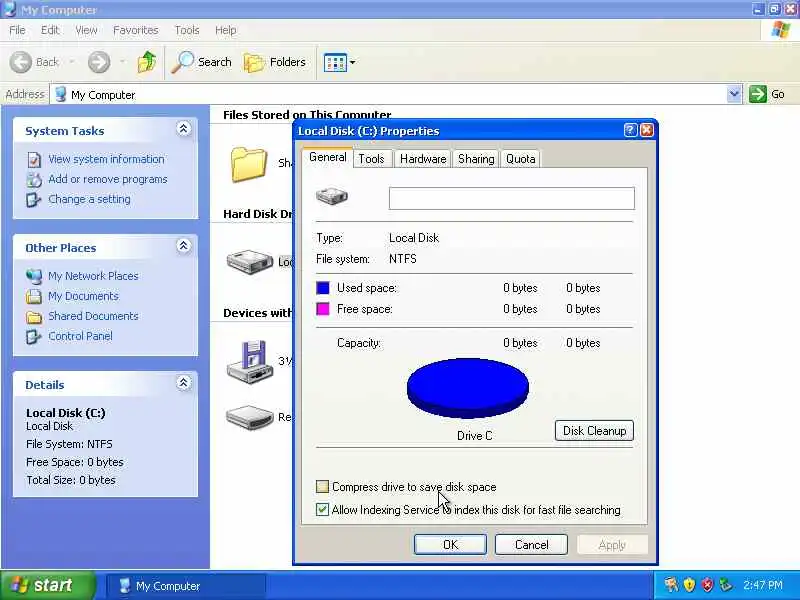Screen dimensions: 800x600
Task: Uncheck Allow Indexing Service checkbox
Action: click(322, 509)
